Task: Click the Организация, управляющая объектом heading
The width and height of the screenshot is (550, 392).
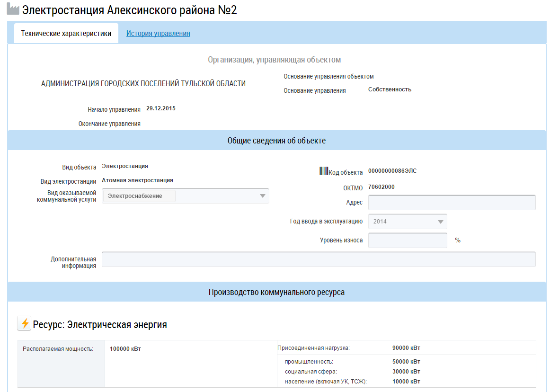Action: [x=275, y=60]
